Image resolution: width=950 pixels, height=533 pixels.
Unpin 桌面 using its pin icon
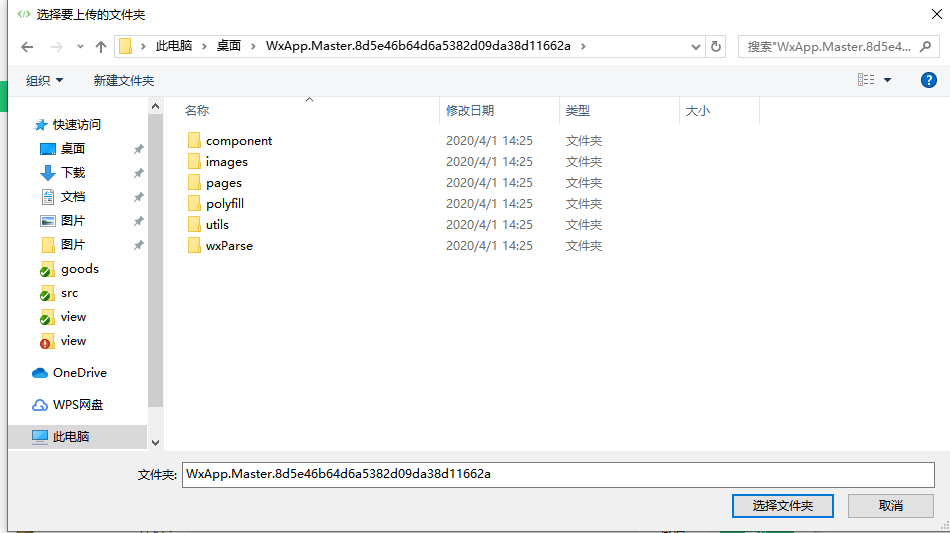[138, 149]
